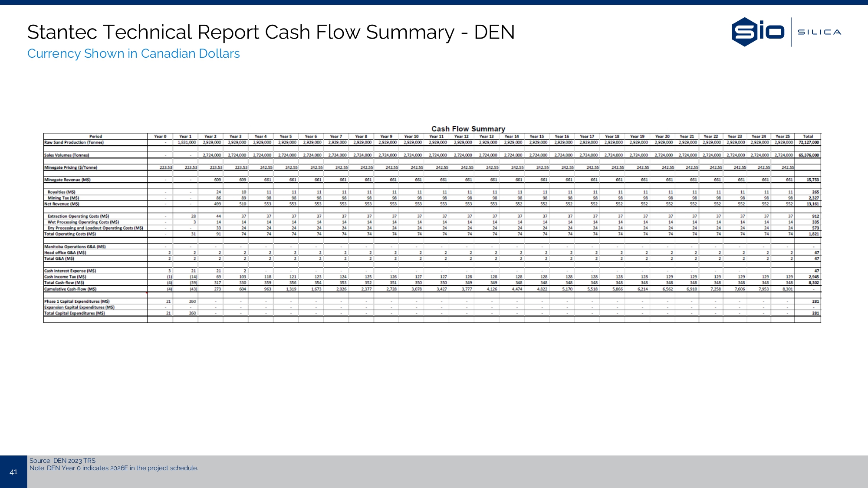The height and width of the screenshot is (488, 868).
Task: Click the 'Net Revenue (M$)' row label
Action: [x=62, y=204]
